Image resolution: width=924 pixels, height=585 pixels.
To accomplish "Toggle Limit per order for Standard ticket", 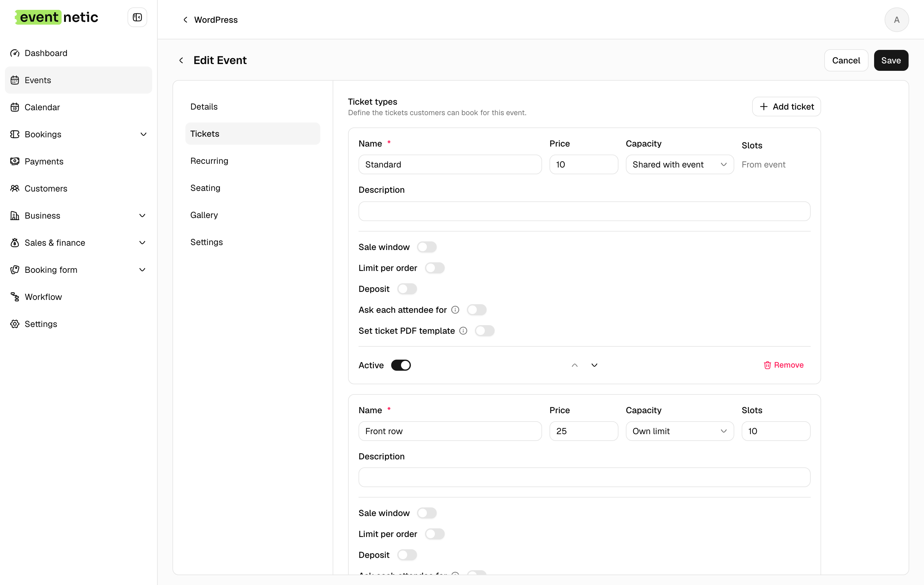I will tap(435, 268).
